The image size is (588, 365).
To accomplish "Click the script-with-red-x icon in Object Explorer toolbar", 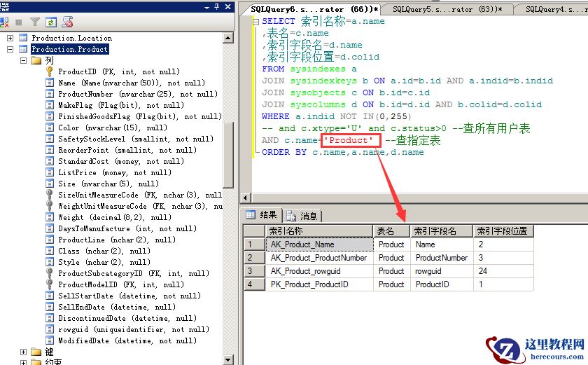I will (x=67, y=22).
